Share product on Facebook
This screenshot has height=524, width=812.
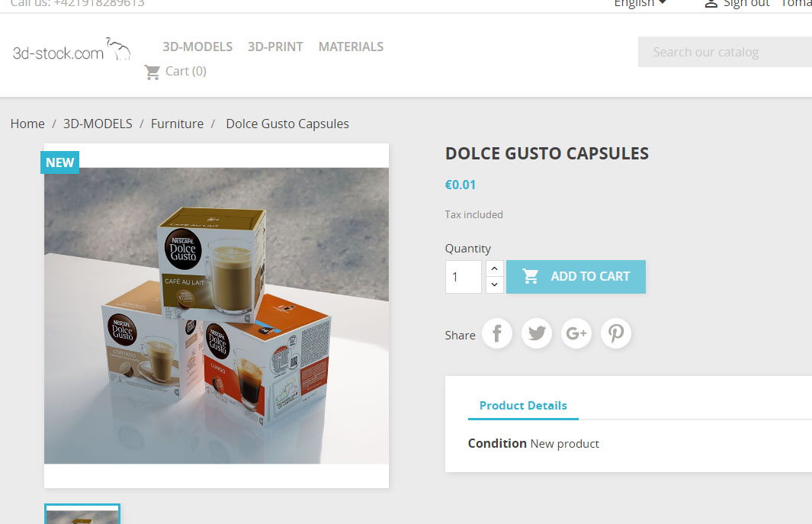point(496,333)
